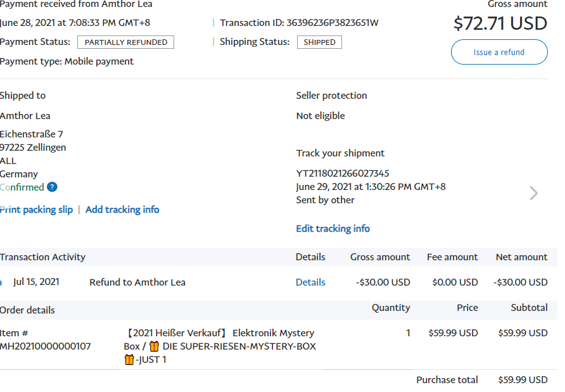Click the Add tracking info link
565x392 pixels.
coord(122,210)
